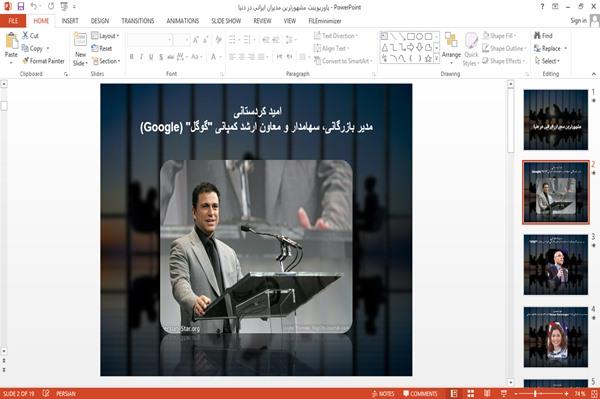The width and height of the screenshot is (600, 399).
Task: Switch to Slide Sorter view
Action: coord(471,394)
